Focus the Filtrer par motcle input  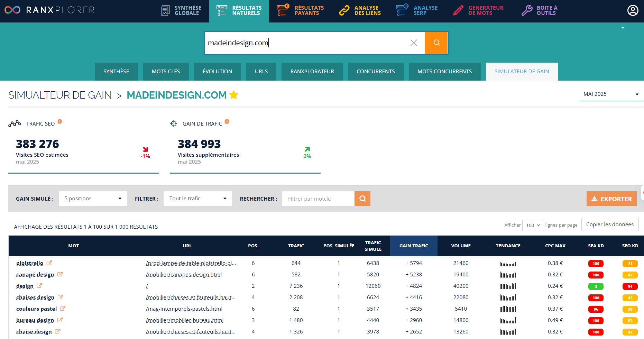[318, 199]
